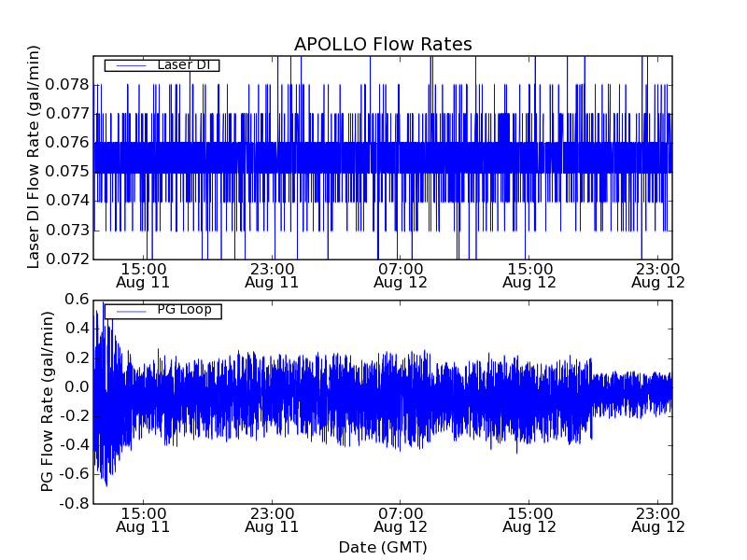Click '15:00 Aug 12' tick under Laser DI plot
Image resolution: width=747 pixels, height=560 pixels.
529,275
